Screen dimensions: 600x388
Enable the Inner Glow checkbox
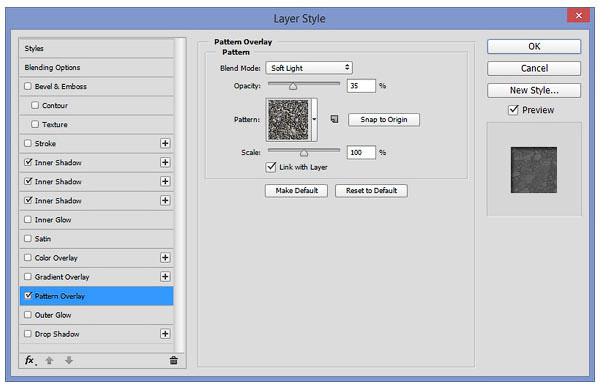point(28,220)
